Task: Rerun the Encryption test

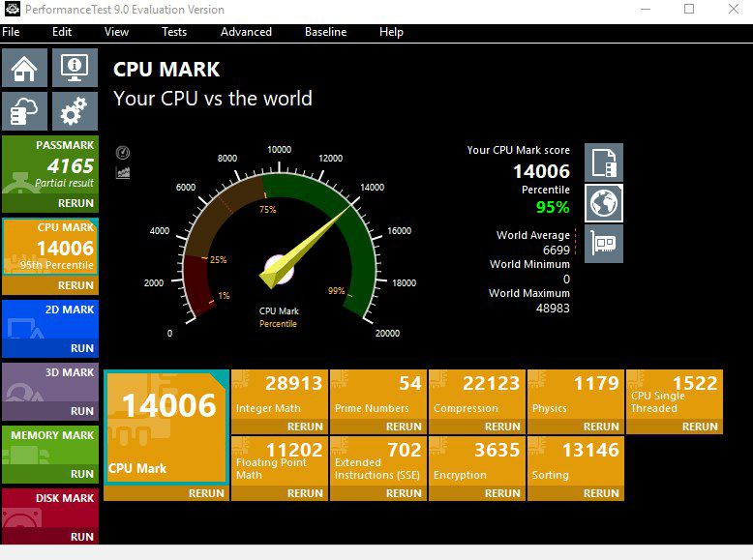Action: pyautogui.click(x=502, y=493)
